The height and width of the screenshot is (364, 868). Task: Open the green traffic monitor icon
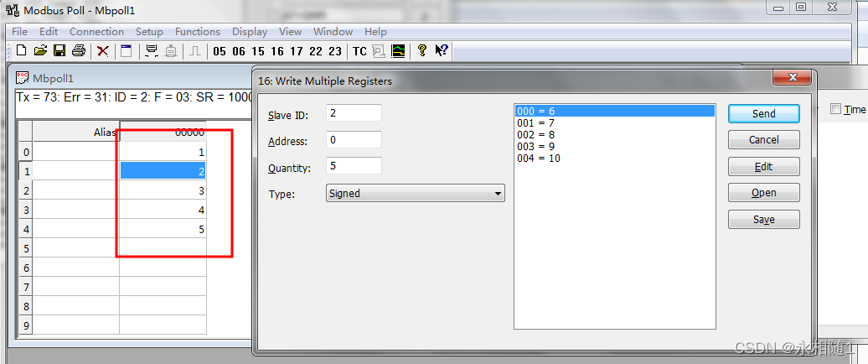coord(398,50)
